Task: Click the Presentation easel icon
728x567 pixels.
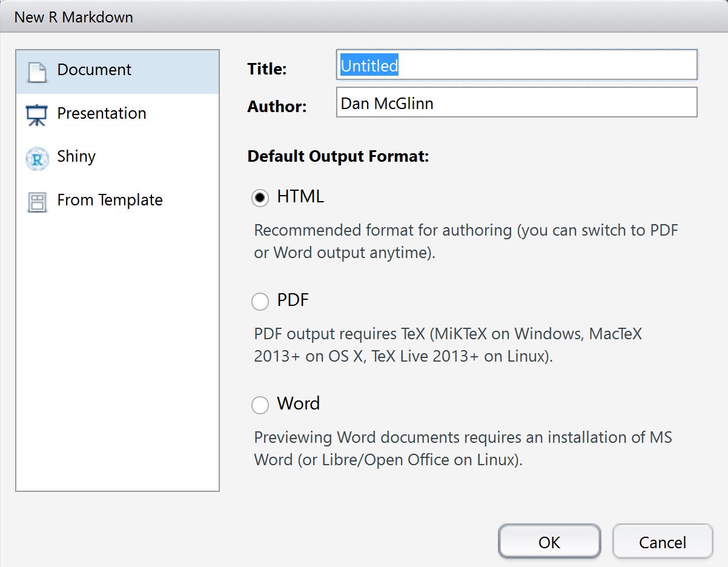Action: (x=37, y=115)
